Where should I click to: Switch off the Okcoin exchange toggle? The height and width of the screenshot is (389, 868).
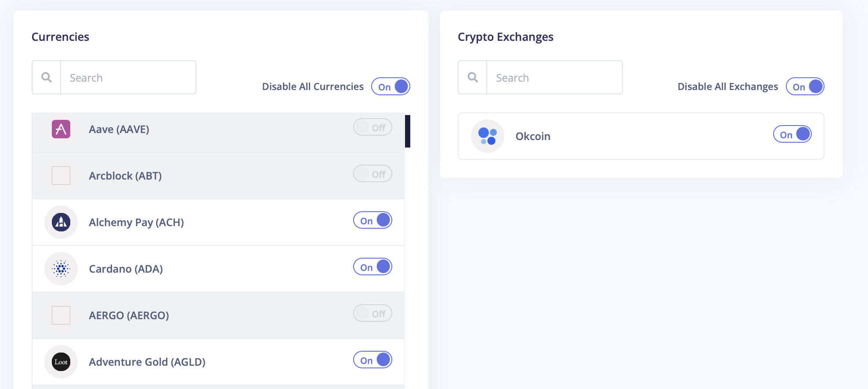(792, 134)
